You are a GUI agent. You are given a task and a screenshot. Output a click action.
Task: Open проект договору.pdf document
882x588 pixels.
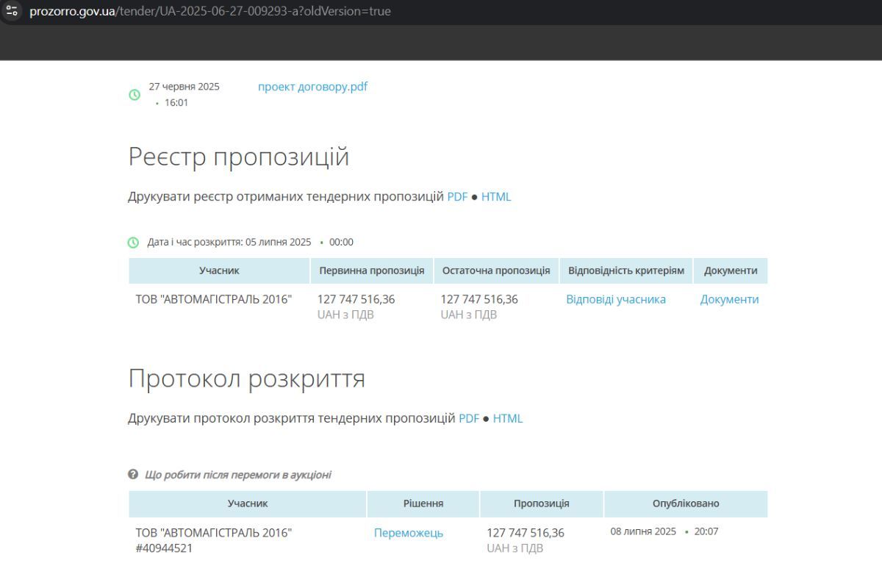pyautogui.click(x=312, y=86)
